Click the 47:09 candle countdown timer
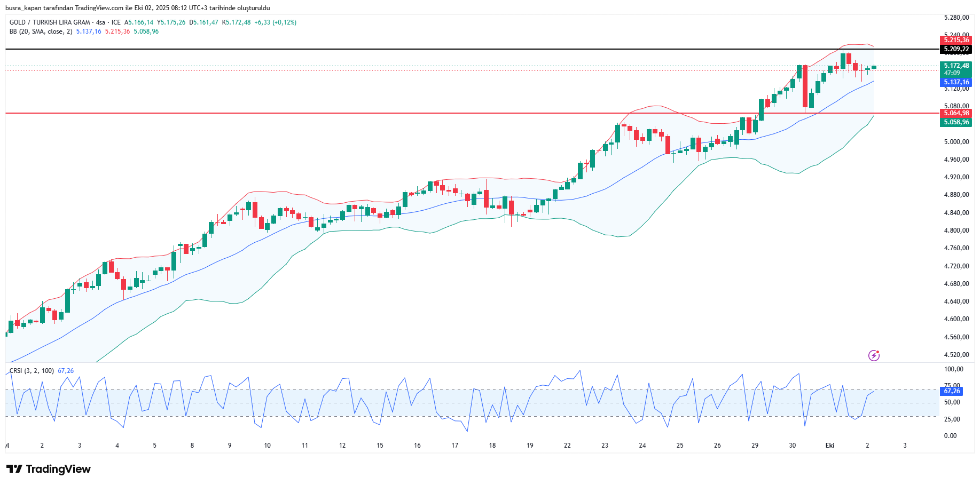 click(x=952, y=73)
